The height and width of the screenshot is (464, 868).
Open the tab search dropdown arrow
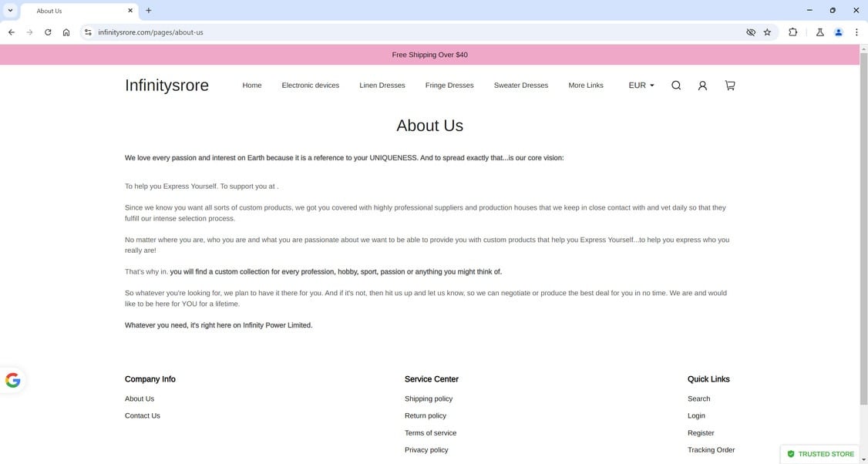(x=10, y=11)
